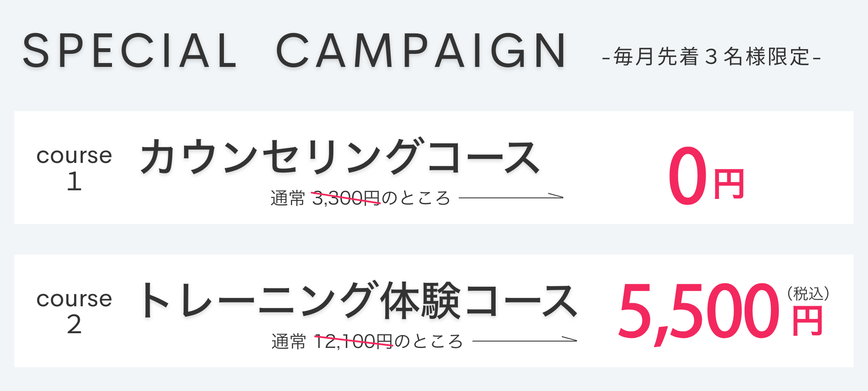The height and width of the screenshot is (391, 868).
Task: Select the course 1 label
Action: pos(74,168)
